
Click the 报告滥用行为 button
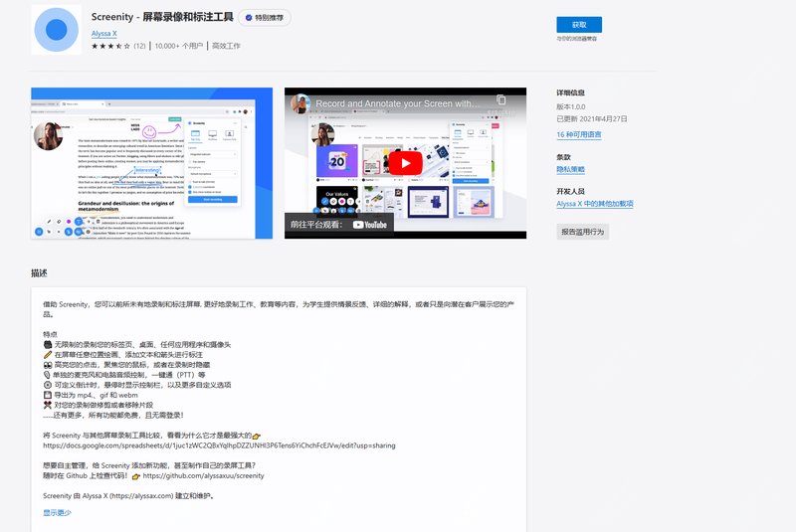coord(581,232)
